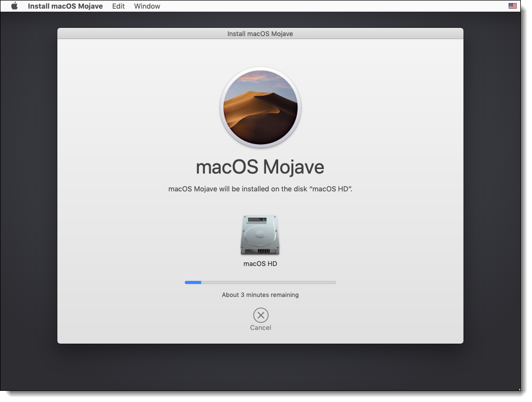Click the US flag input source icon
Viewport: 532px width, 402px height.
click(x=512, y=6)
